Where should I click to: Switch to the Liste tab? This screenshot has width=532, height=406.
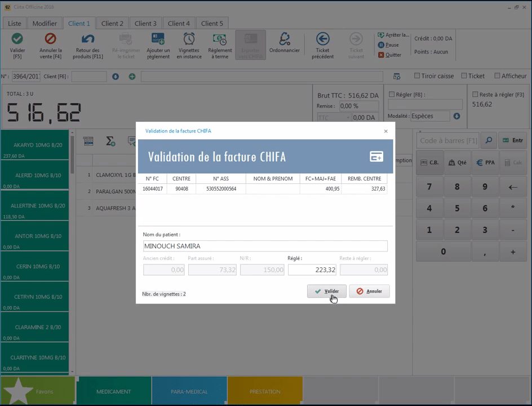point(14,24)
